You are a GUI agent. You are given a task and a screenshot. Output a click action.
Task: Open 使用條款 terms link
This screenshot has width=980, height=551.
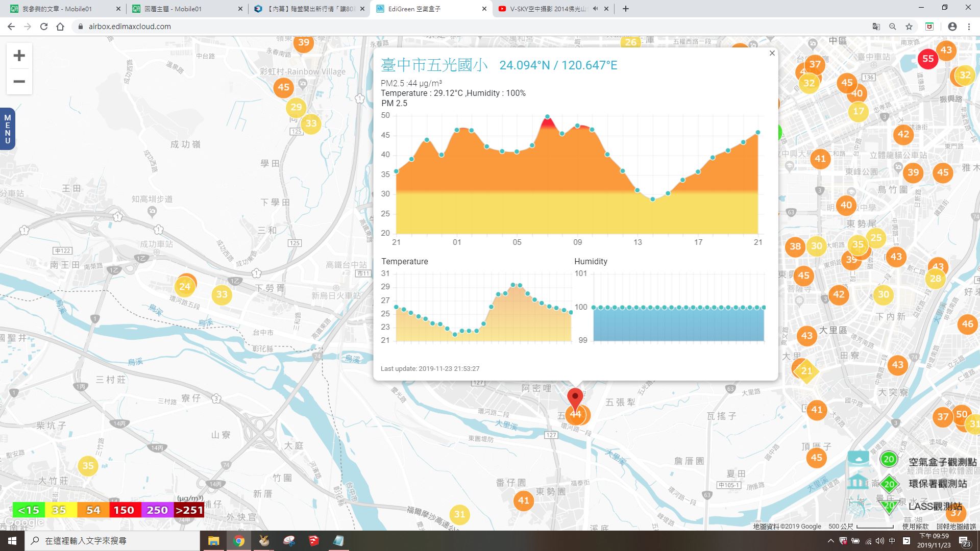(915, 526)
